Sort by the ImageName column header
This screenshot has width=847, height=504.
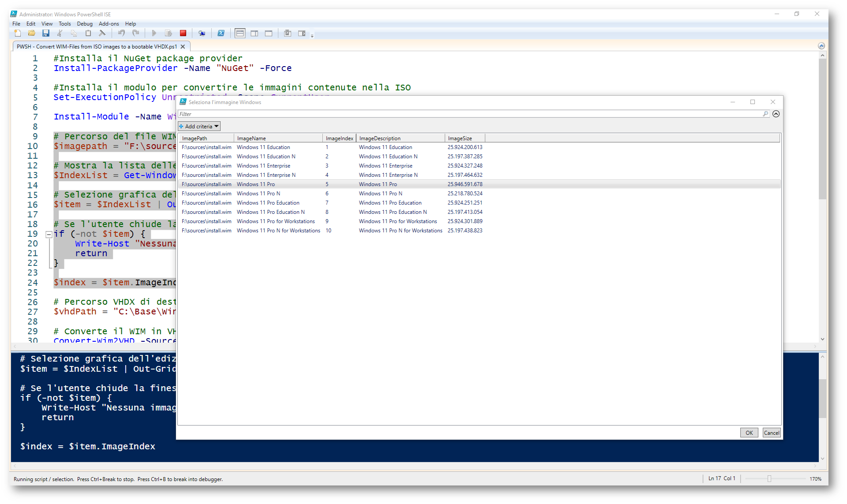tap(278, 138)
